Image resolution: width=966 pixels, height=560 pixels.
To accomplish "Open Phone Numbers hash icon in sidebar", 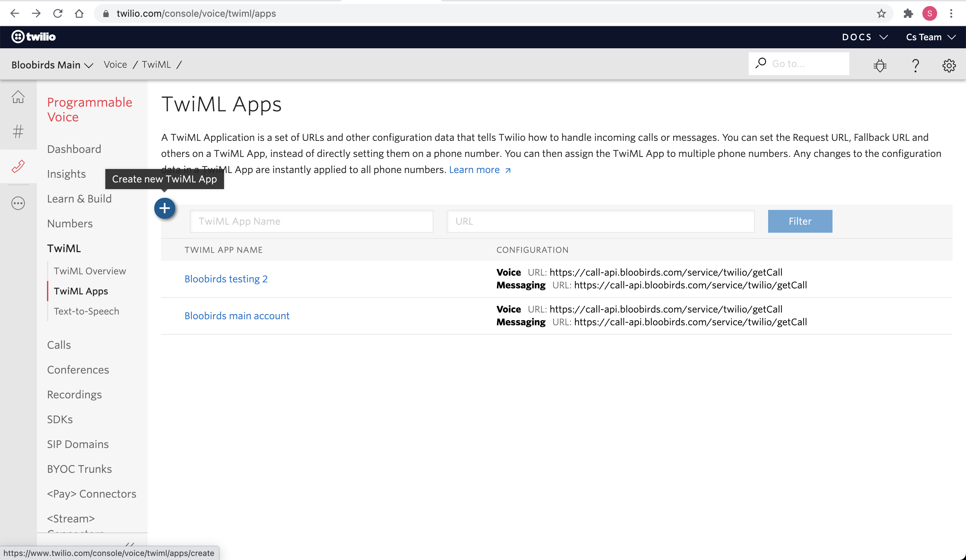I will (18, 131).
